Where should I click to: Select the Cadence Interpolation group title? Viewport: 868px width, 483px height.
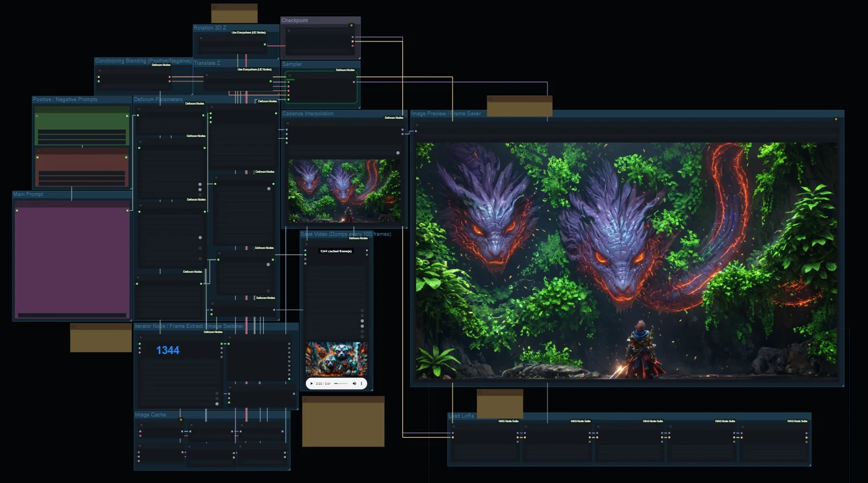(x=308, y=114)
